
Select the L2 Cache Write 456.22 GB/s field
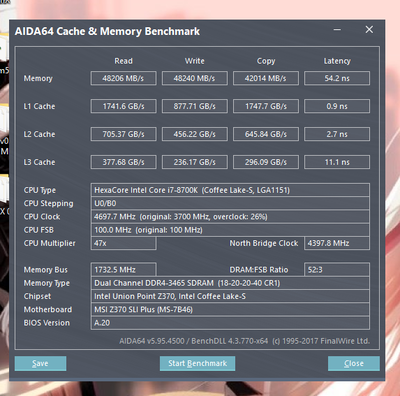pyautogui.click(x=195, y=134)
